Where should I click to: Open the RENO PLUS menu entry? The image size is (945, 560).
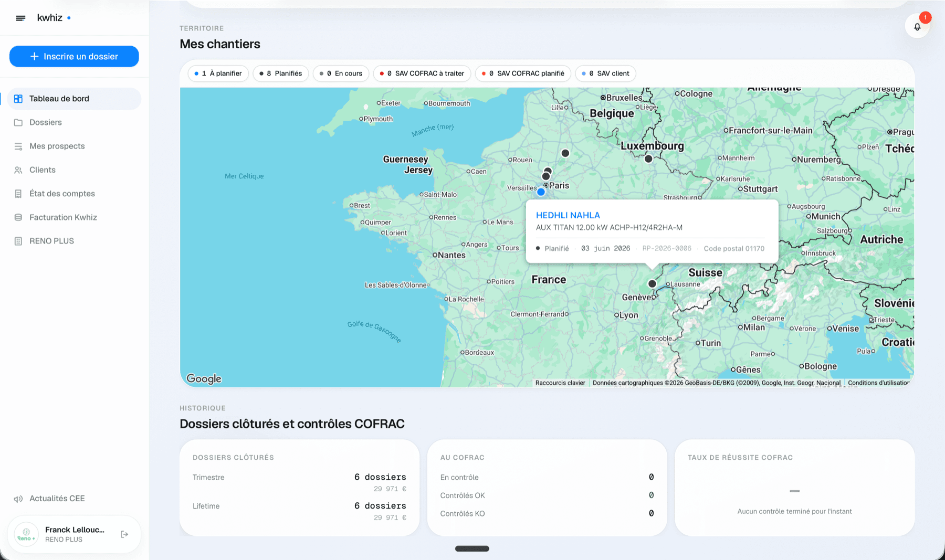click(74, 241)
